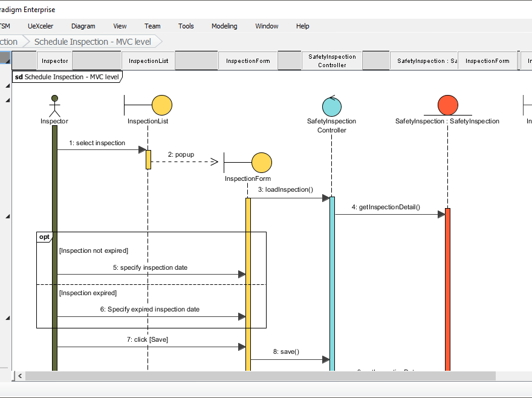532x398 pixels.
Task: Click the red SafetyInspection entity icon
Action: (x=447, y=103)
